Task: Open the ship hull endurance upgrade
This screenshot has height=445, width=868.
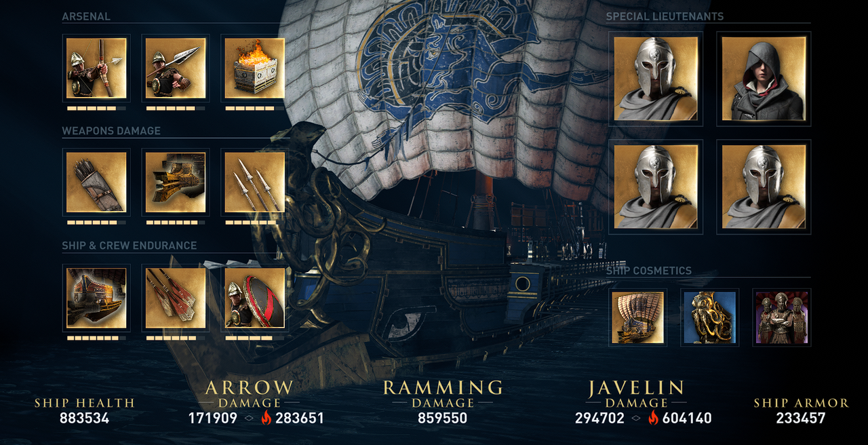Action: pos(96,298)
